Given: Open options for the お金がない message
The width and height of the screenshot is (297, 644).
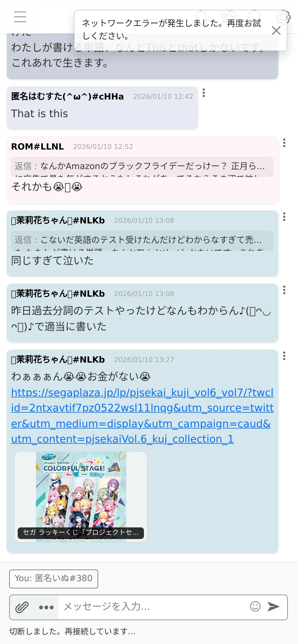Looking at the screenshot, I should click(284, 356).
